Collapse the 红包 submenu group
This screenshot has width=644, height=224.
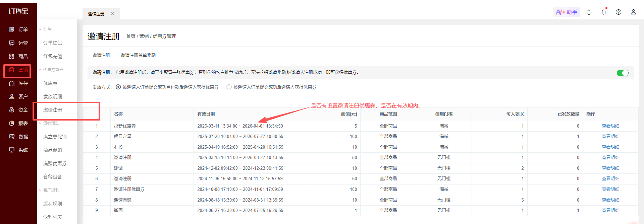coord(45,29)
